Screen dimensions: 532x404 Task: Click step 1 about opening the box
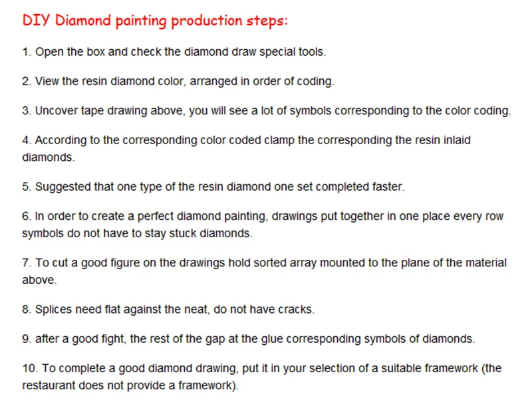click(x=174, y=52)
